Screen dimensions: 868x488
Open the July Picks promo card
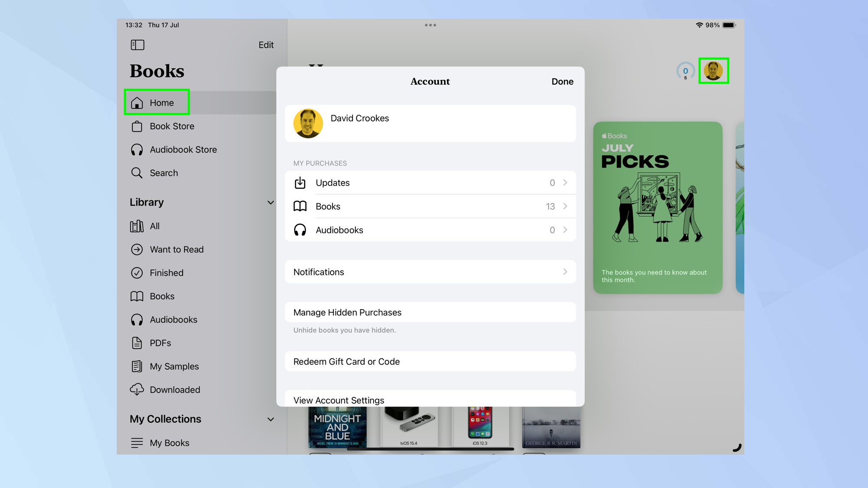click(x=657, y=208)
